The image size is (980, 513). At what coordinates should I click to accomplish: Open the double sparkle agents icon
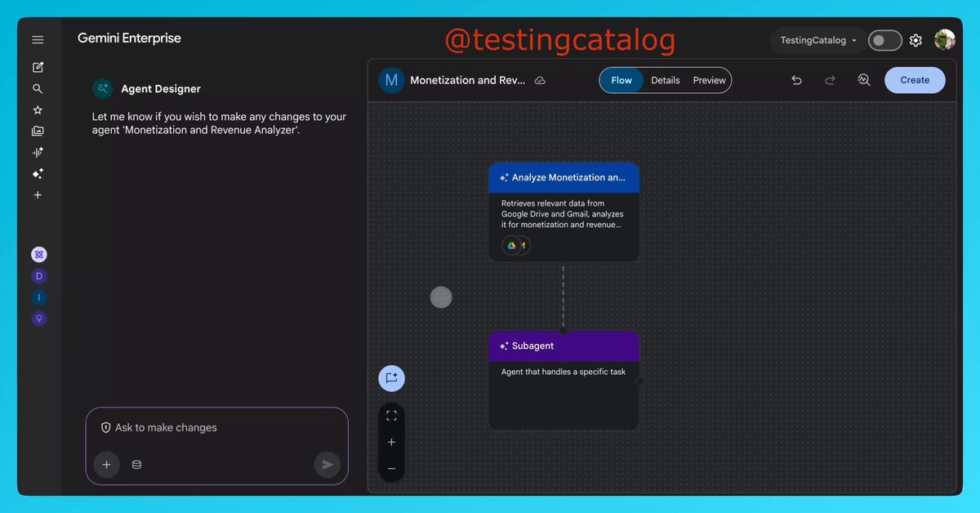point(38,173)
